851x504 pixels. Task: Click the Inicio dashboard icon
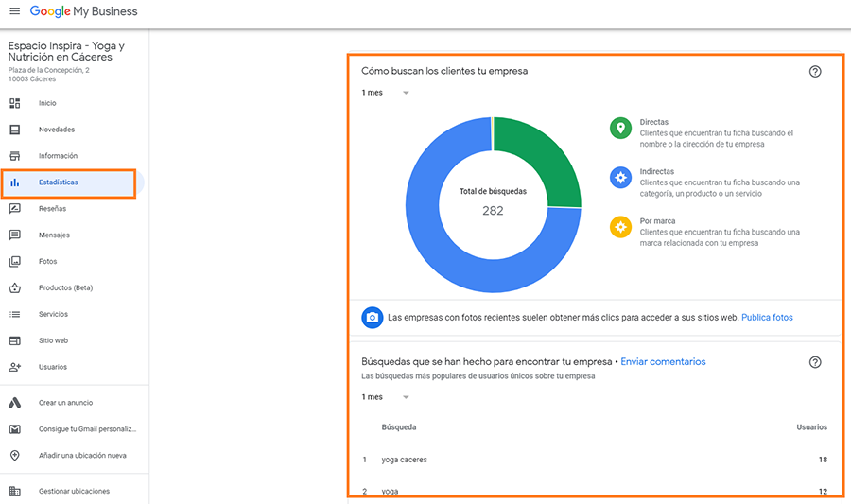pyautogui.click(x=15, y=103)
